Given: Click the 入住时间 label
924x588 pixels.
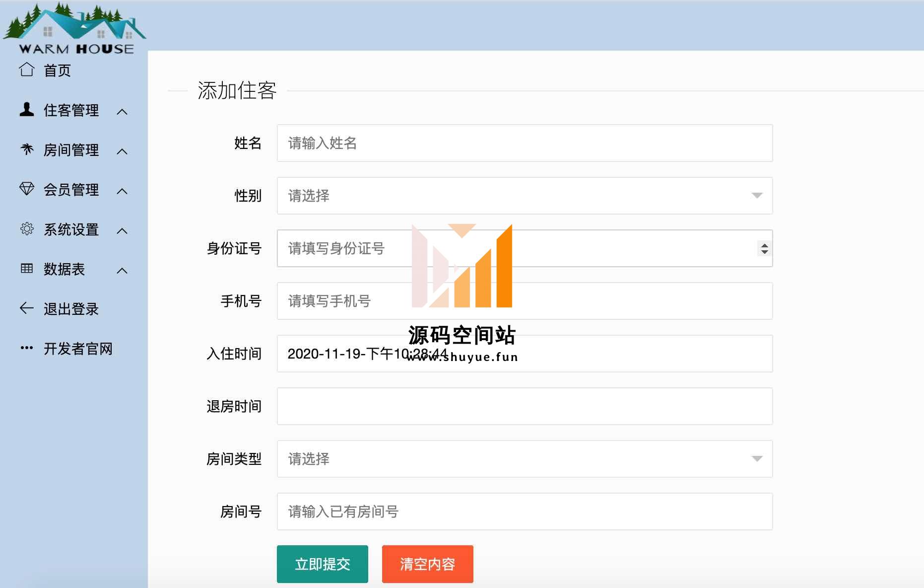Looking at the screenshot, I should coord(234,354).
